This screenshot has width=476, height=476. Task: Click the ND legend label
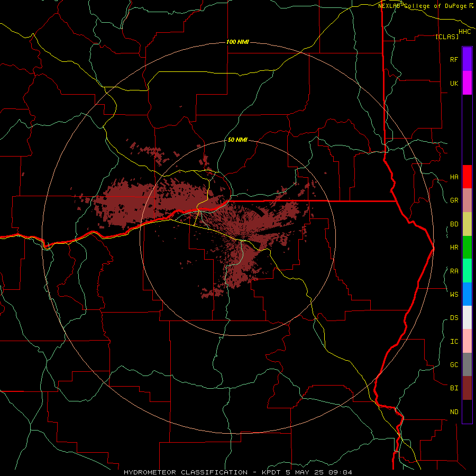tap(454, 412)
